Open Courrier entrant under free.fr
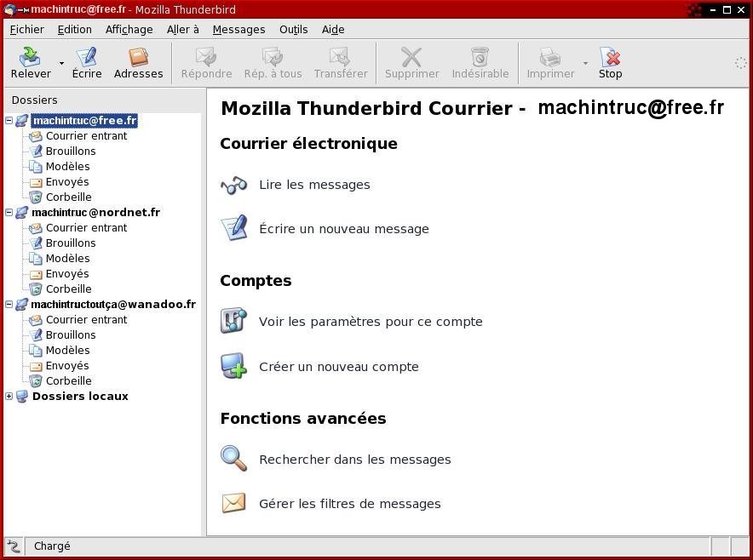This screenshot has width=753, height=560. (86, 136)
